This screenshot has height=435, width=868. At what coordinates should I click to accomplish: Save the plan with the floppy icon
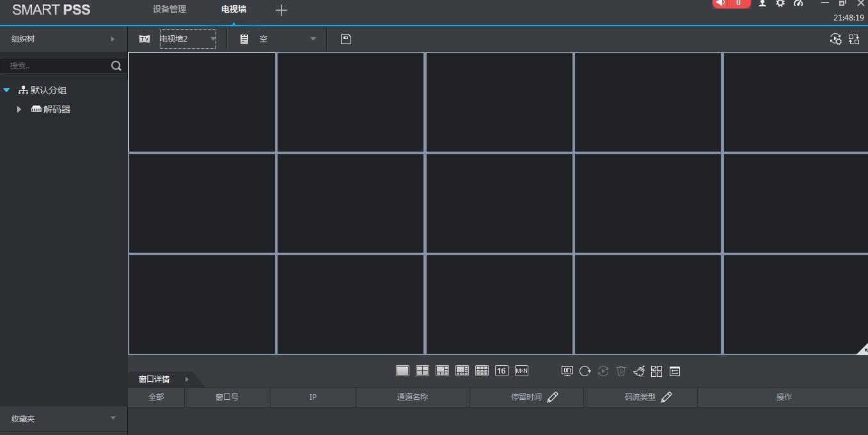click(345, 39)
